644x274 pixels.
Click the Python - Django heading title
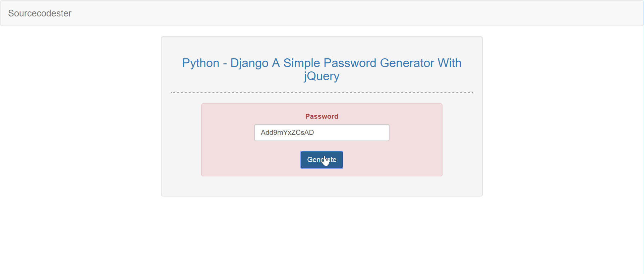coord(321,69)
